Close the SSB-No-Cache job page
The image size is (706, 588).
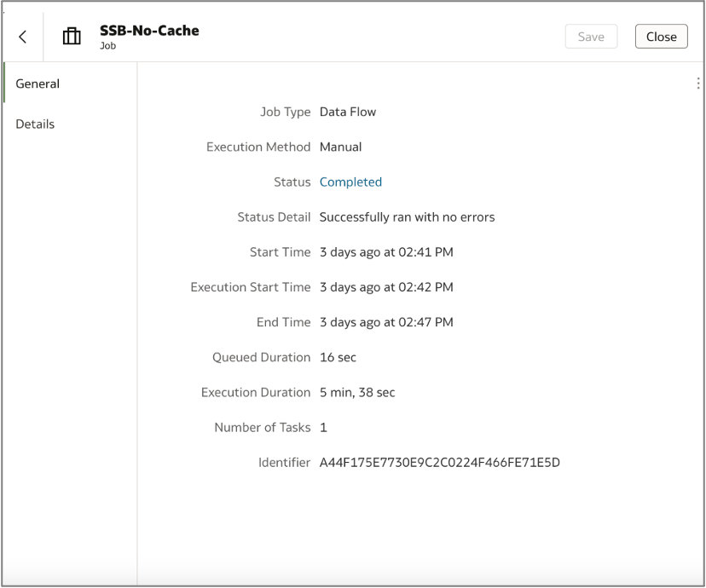[661, 36]
